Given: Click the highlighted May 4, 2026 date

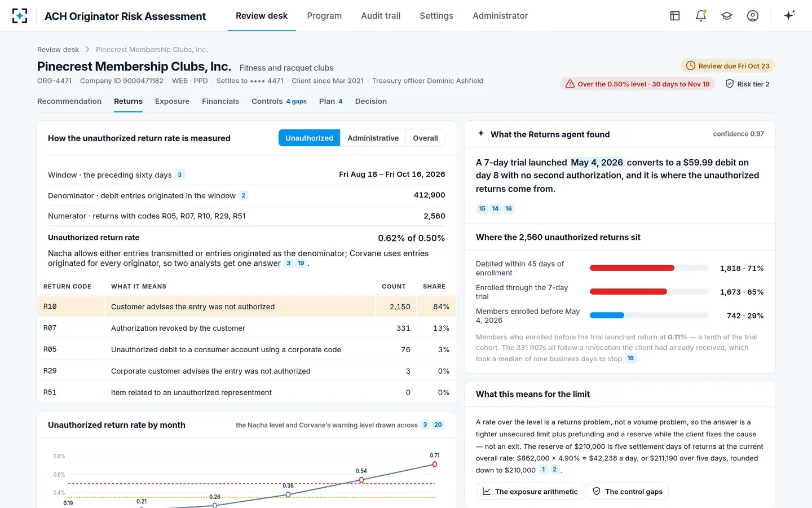Looking at the screenshot, I should point(597,163).
